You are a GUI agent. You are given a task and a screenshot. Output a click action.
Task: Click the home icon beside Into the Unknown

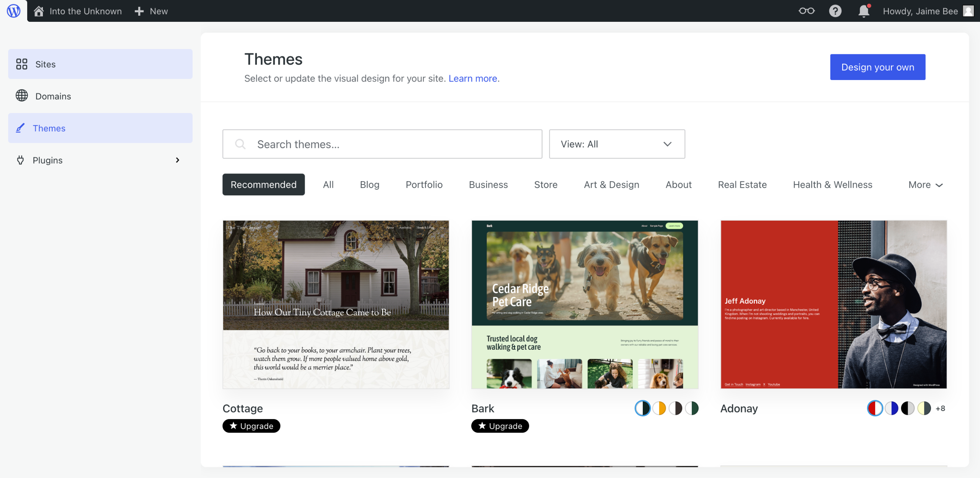(39, 11)
